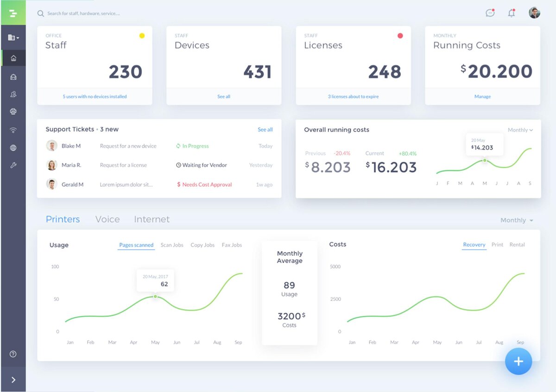Open the printer icon in sidebar

[13, 112]
